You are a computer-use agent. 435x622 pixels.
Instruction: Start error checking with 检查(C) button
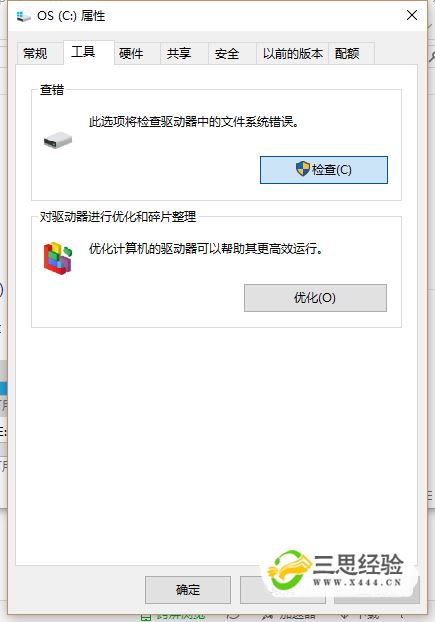coord(324,170)
